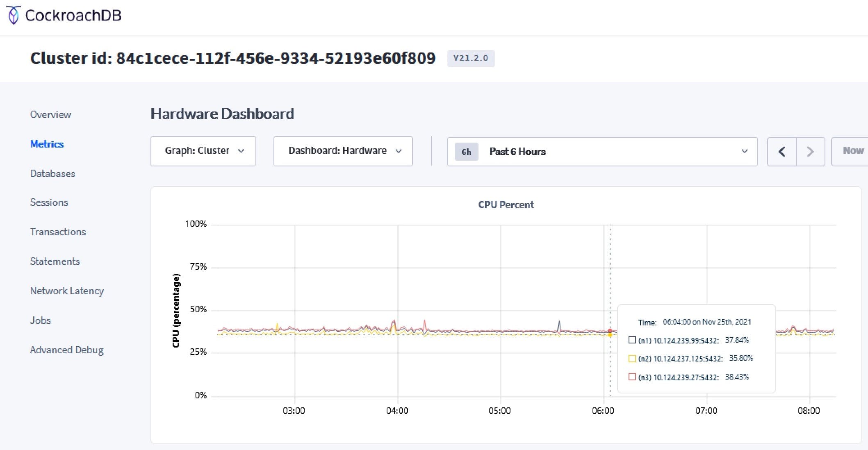Click the 38.43% value for n3
The height and width of the screenshot is (450, 868).
click(x=737, y=377)
